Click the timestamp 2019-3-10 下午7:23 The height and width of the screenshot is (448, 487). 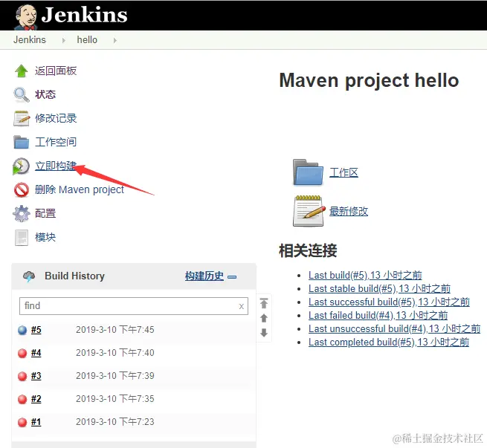point(115,422)
